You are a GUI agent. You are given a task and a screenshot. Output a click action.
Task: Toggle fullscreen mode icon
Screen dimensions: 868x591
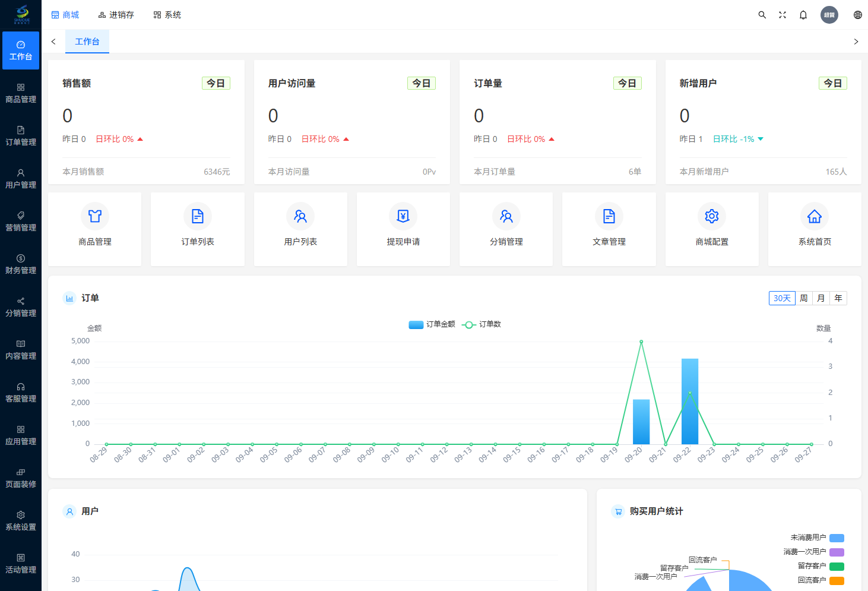click(783, 15)
